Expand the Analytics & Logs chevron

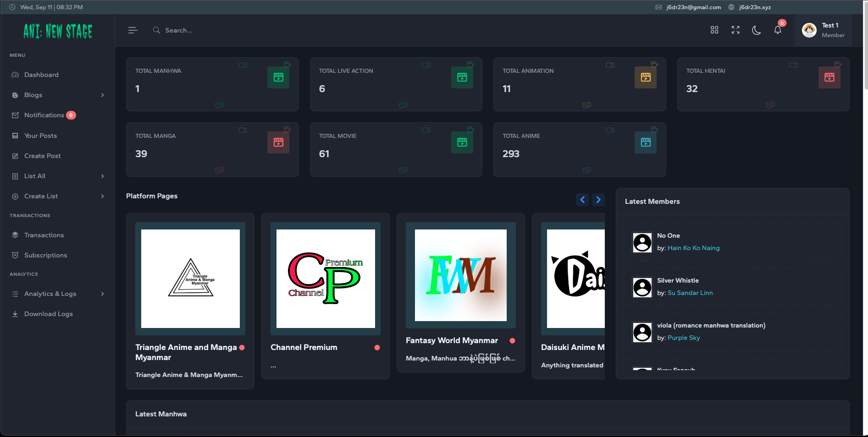tap(103, 294)
